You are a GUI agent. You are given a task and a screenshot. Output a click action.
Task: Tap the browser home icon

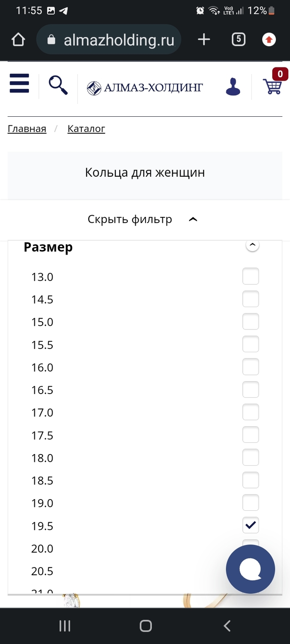click(18, 40)
